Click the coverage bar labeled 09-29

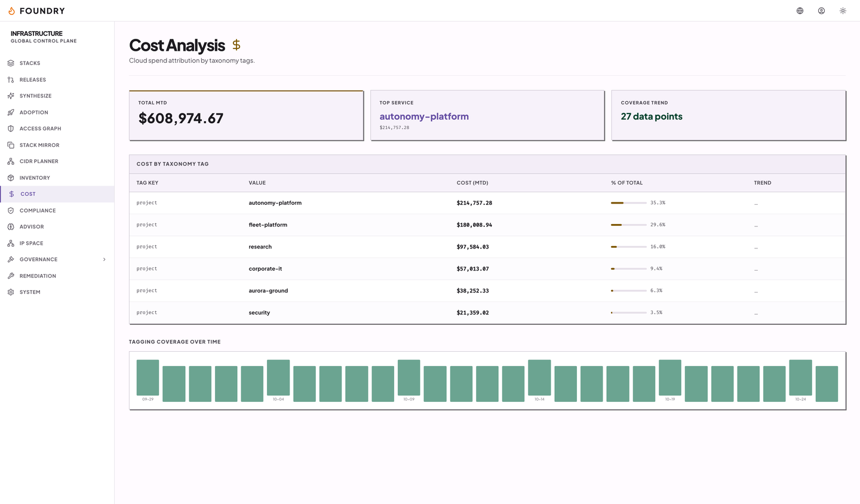pyautogui.click(x=148, y=377)
